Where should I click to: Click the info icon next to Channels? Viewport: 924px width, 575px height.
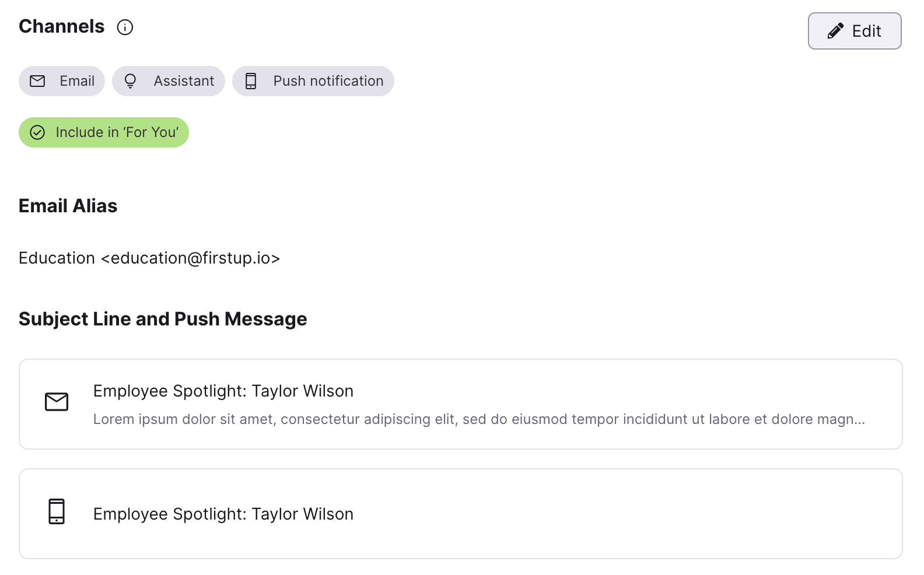[x=125, y=27]
